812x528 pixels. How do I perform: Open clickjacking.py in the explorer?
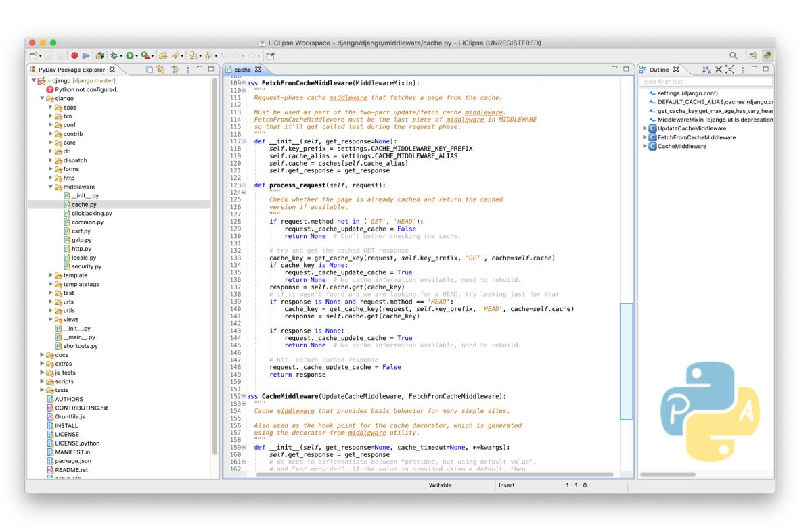pos(92,213)
